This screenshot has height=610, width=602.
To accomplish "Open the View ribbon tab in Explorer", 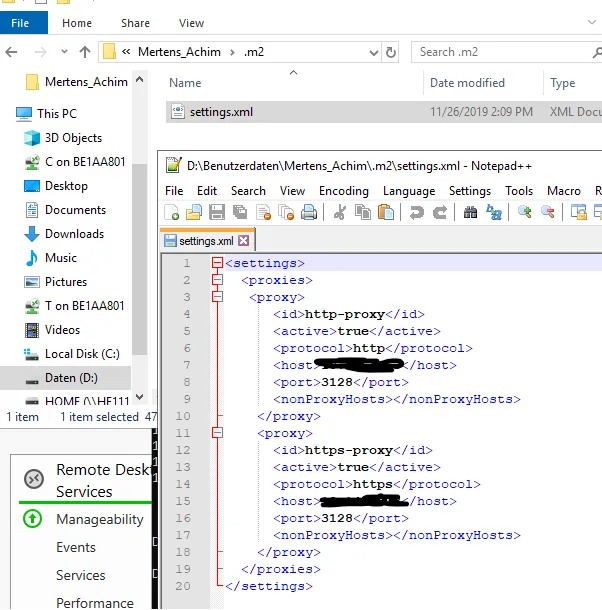I will tap(191, 23).
